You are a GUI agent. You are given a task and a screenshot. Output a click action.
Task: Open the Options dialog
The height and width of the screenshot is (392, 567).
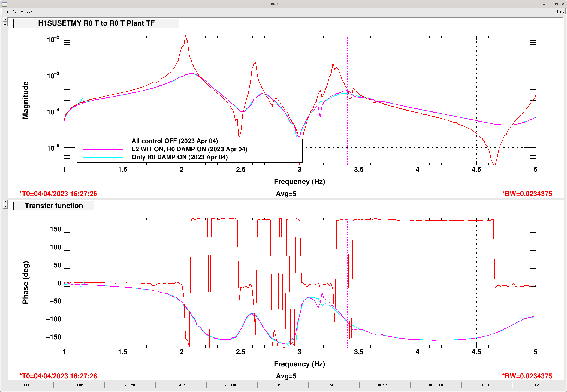[232, 385]
